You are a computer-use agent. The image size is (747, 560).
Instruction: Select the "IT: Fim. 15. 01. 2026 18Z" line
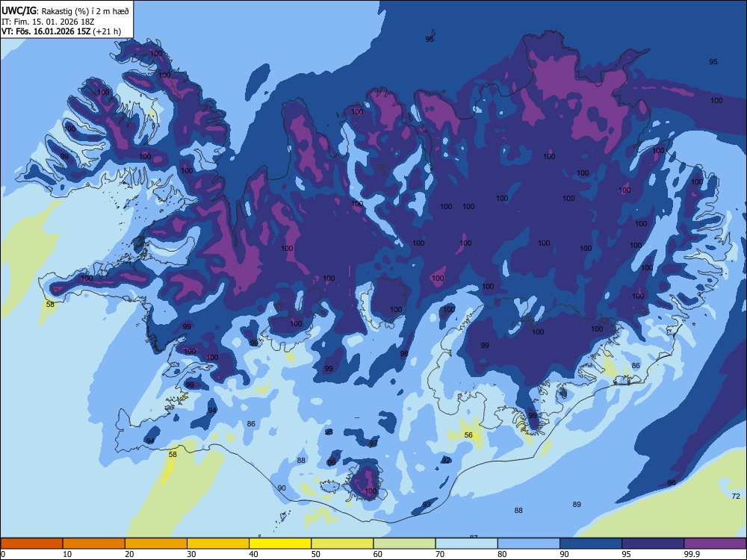click(x=48, y=22)
